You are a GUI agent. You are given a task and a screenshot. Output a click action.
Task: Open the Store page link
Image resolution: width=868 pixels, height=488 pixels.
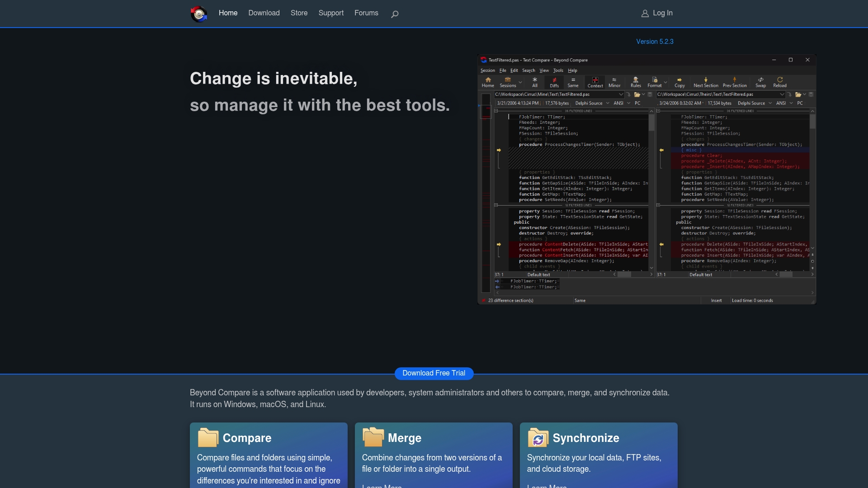(299, 13)
